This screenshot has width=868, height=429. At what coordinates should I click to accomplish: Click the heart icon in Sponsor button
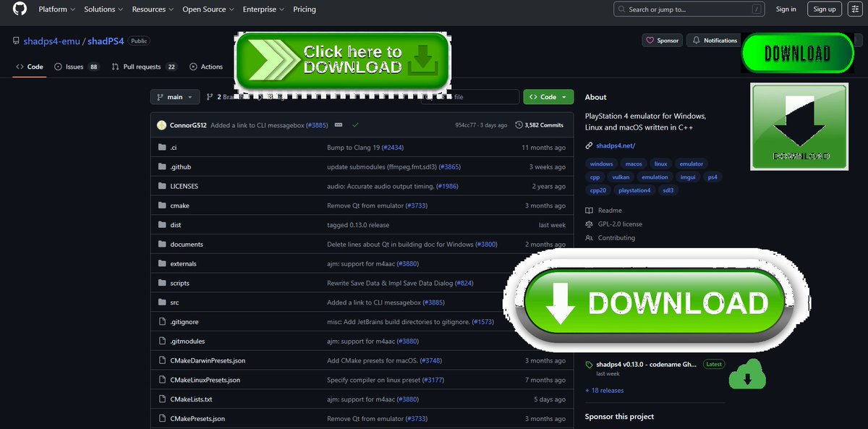click(650, 41)
